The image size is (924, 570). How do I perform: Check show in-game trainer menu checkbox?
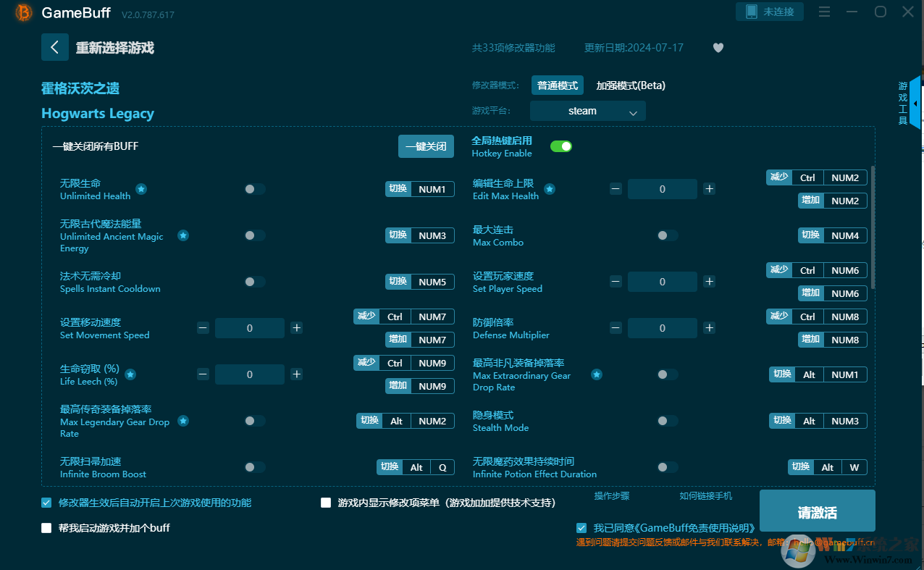[326, 503]
